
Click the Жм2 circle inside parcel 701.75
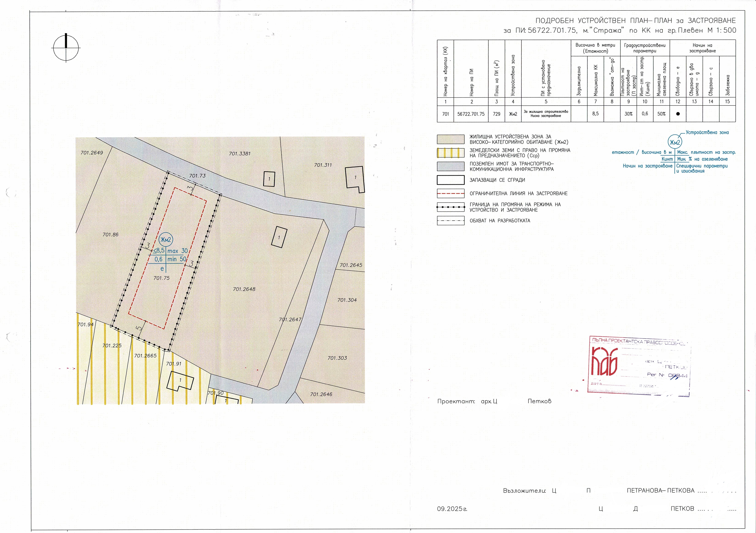(166, 240)
